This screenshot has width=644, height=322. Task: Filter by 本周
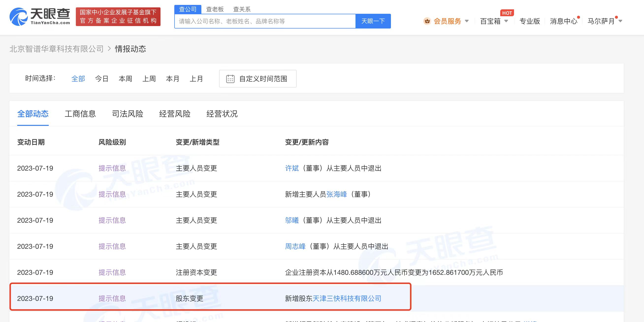pyautogui.click(x=125, y=79)
